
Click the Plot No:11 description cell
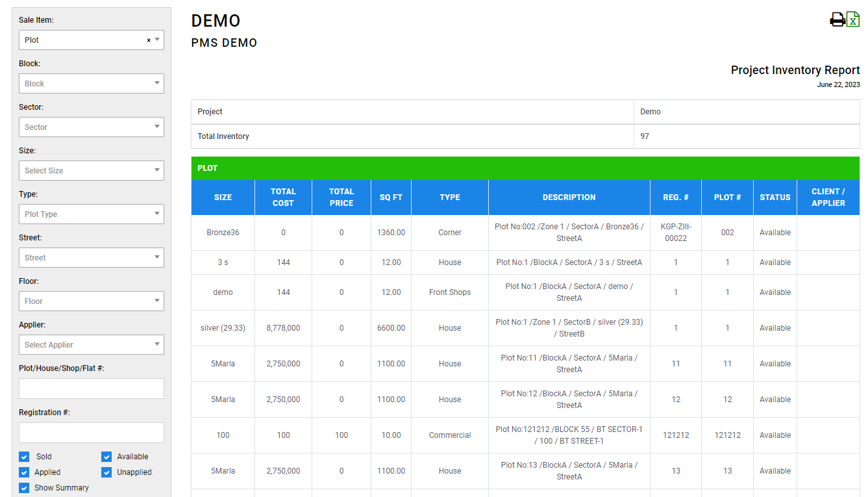click(569, 364)
